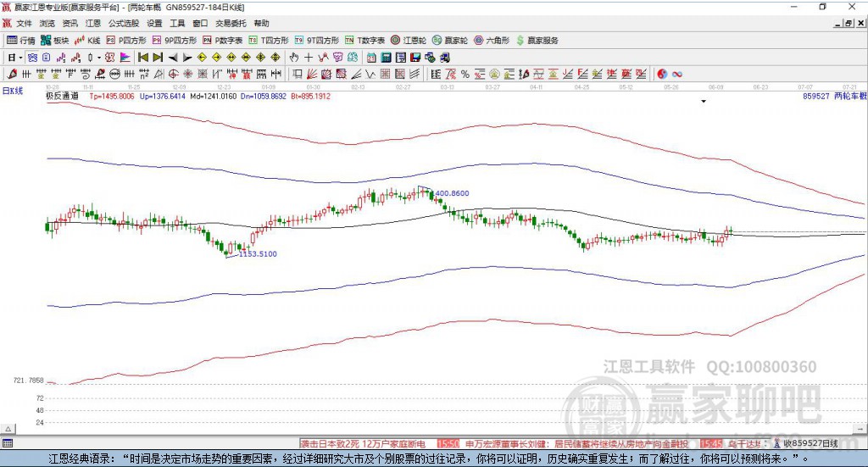Open 赢家服务 with the dollar icon
868x467 pixels.
[537, 41]
